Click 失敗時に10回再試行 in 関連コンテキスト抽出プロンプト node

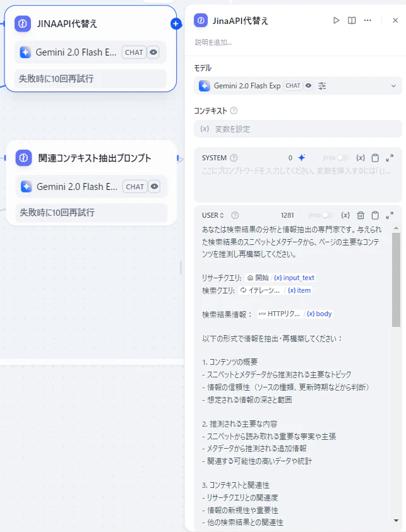[x=92, y=213]
